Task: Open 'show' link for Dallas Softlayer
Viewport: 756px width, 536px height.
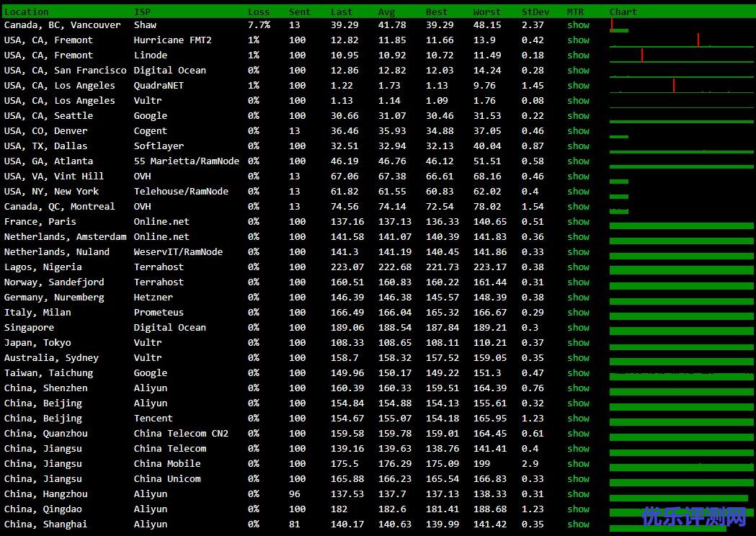Action: (578, 146)
